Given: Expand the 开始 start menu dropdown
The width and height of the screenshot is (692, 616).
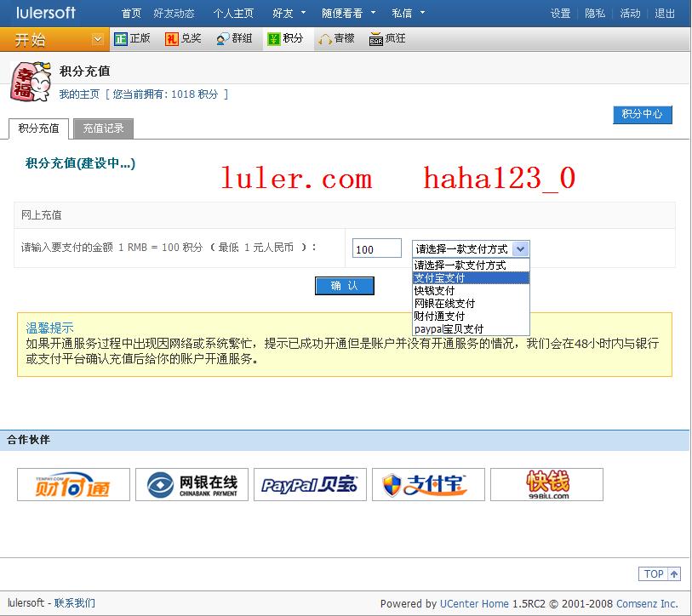Looking at the screenshot, I should (x=98, y=40).
